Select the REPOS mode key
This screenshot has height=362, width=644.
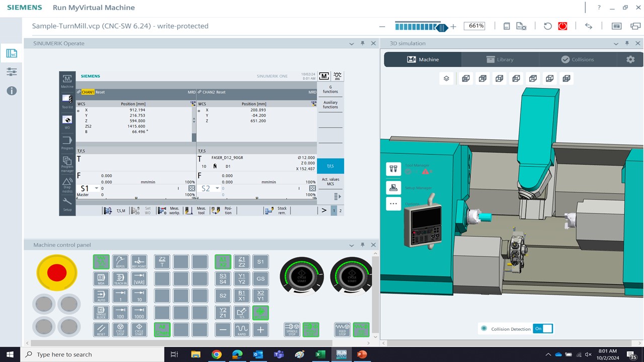[120, 262]
